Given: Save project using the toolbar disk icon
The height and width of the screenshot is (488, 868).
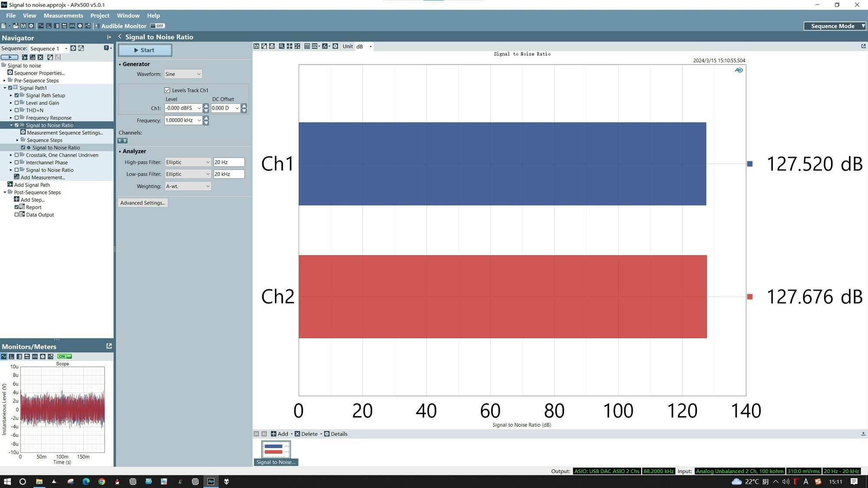Looking at the screenshot, I should (x=23, y=26).
